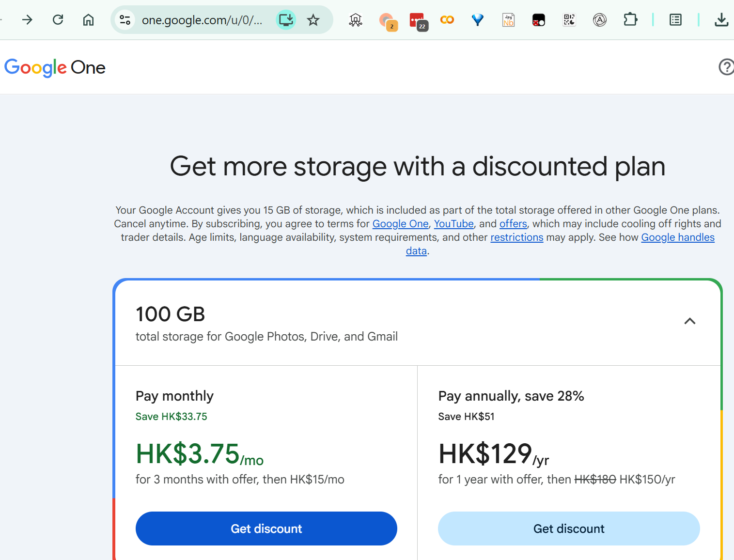Open Google One help icon
Screen dimensions: 734x560
click(726, 67)
